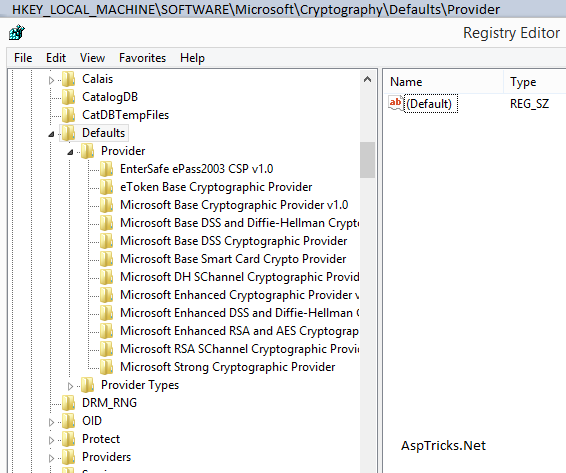Click the ab string value icon
The height and width of the screenshot is (473, 566).
396,104
